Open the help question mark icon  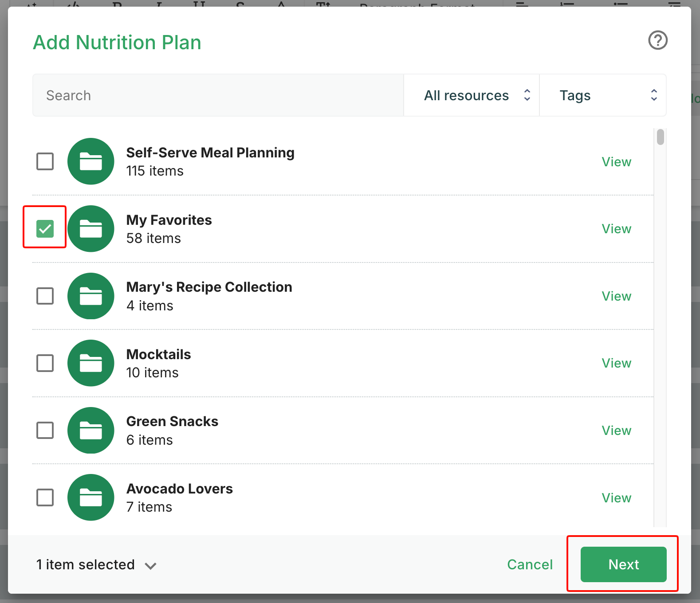(x=658, y=40)
